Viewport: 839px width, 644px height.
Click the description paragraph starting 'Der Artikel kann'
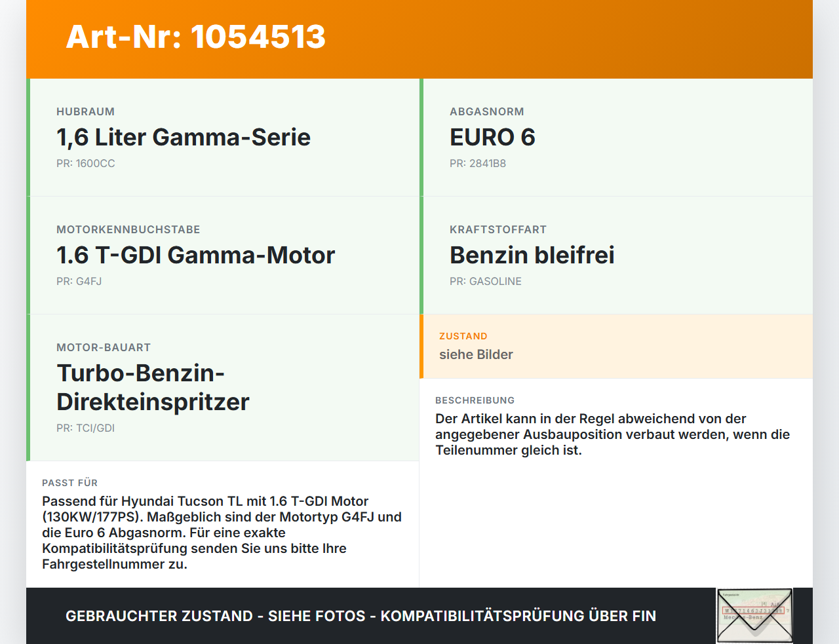click(613, 434)
